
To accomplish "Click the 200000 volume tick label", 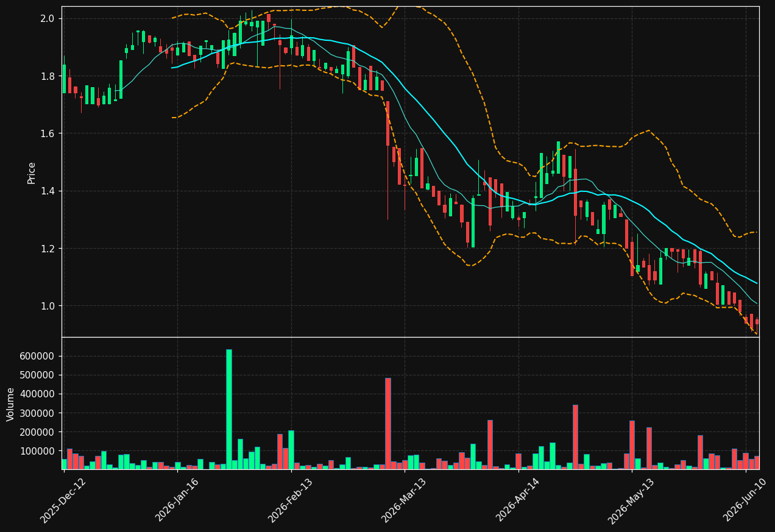I will (38, 432).
